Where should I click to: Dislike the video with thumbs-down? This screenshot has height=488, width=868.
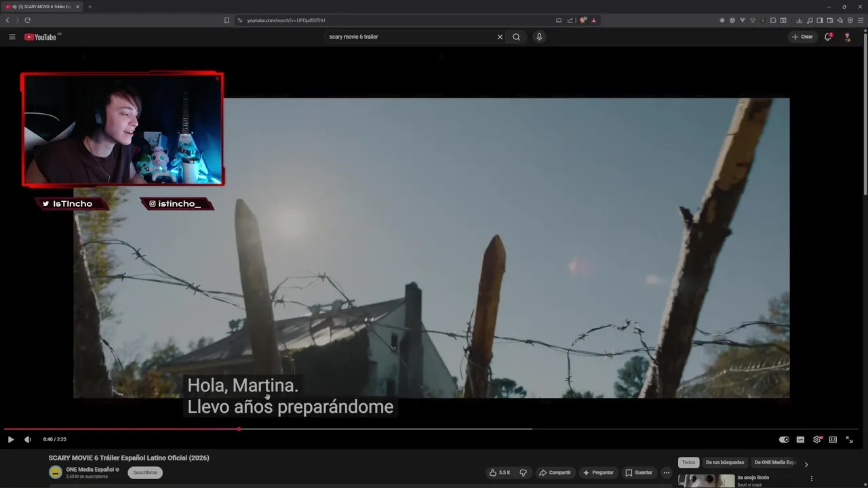pos(523,472)
